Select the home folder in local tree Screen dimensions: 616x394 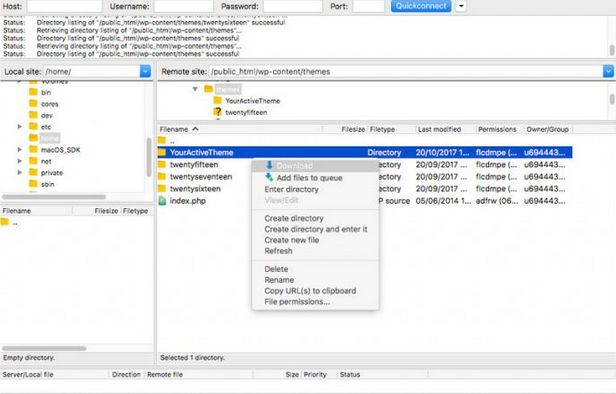pos(50,138)
